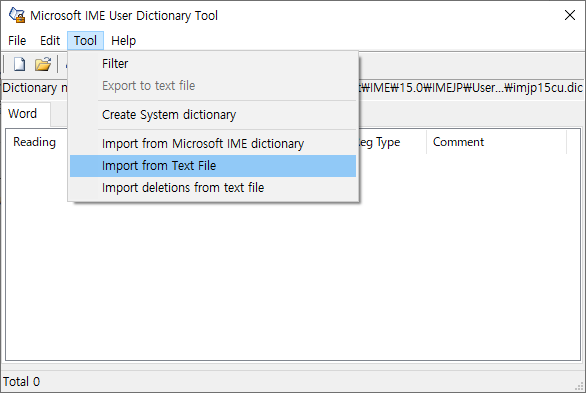Open the File menu
The image size is (586, 393).
[17, 40]
